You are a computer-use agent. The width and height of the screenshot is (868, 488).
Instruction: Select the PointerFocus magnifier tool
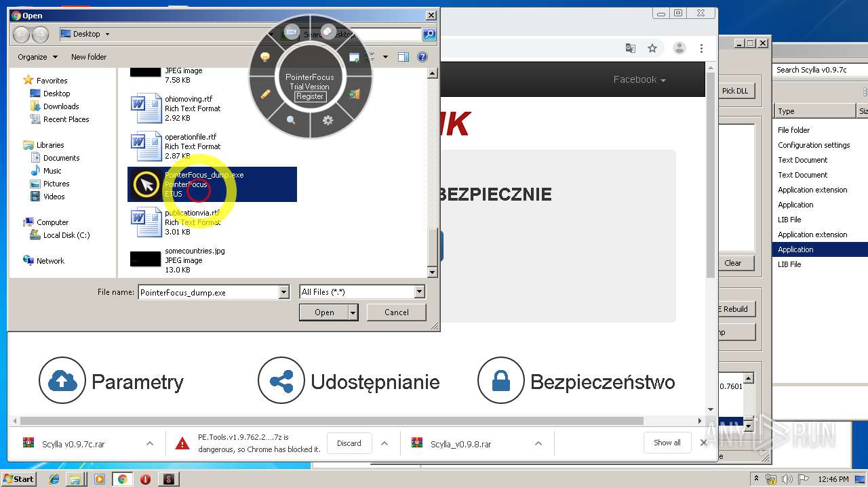click(x=291, y=120)
